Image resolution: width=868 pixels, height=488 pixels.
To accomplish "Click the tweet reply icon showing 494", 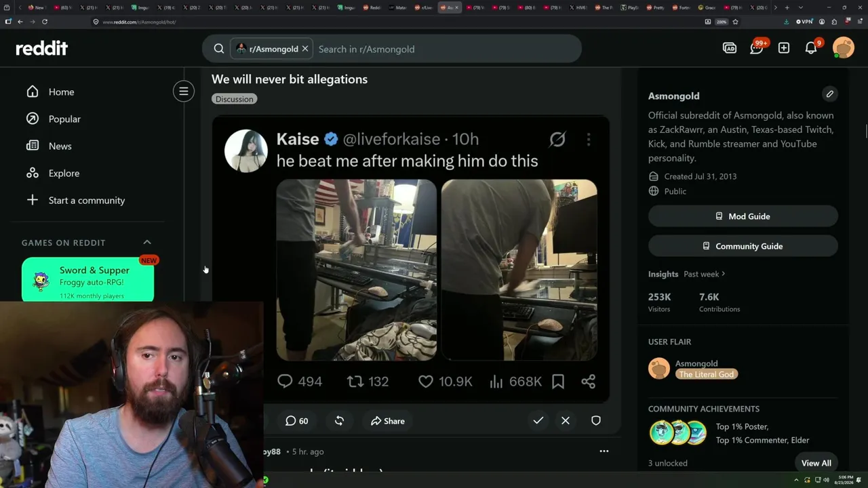I will [285, 382].
